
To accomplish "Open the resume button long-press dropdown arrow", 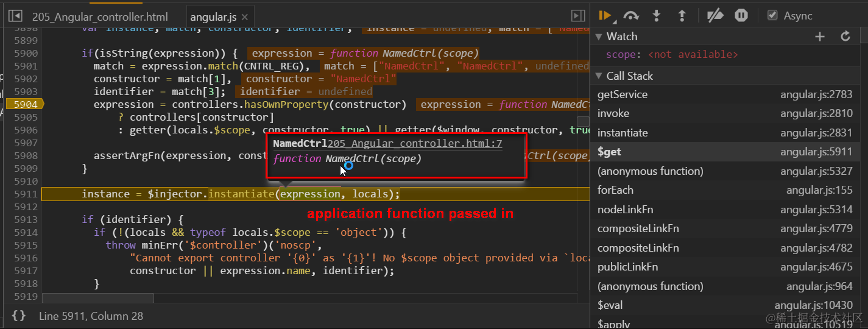I will 613,21.
